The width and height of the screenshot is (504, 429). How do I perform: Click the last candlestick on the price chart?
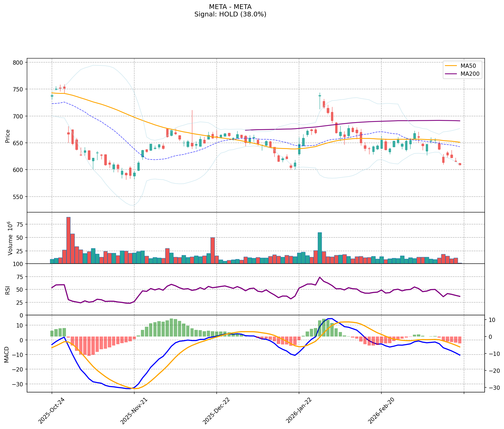pos(460,164)
